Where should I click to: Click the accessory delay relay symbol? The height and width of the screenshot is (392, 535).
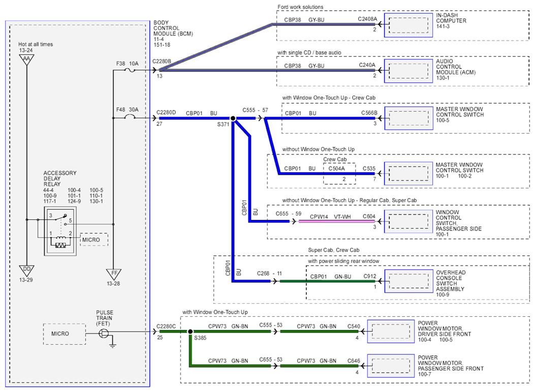(60, 231)
